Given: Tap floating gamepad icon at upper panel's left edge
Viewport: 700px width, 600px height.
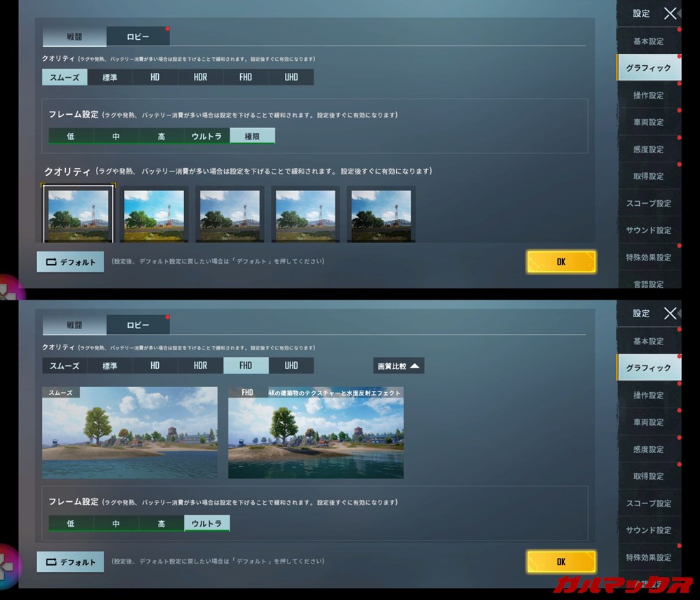Looking at the screenshot, I should click(8, 288).
